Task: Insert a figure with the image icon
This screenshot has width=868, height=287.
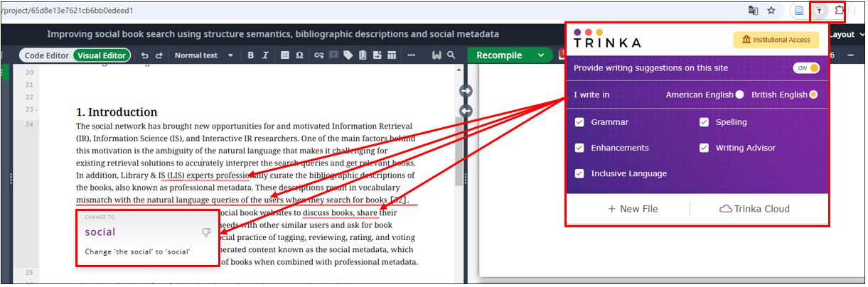Action: [377, 55]
